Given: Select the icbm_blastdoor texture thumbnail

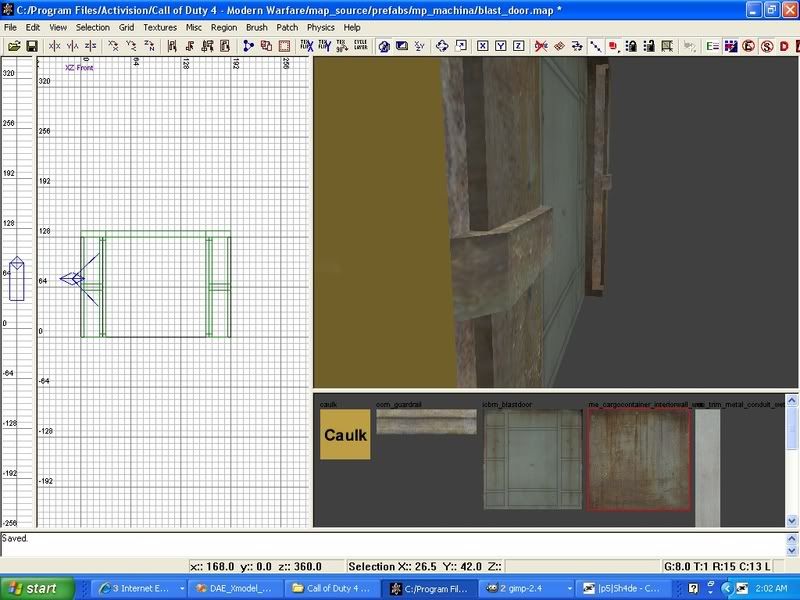Looking at the screenshot, I should coord(533,459).
